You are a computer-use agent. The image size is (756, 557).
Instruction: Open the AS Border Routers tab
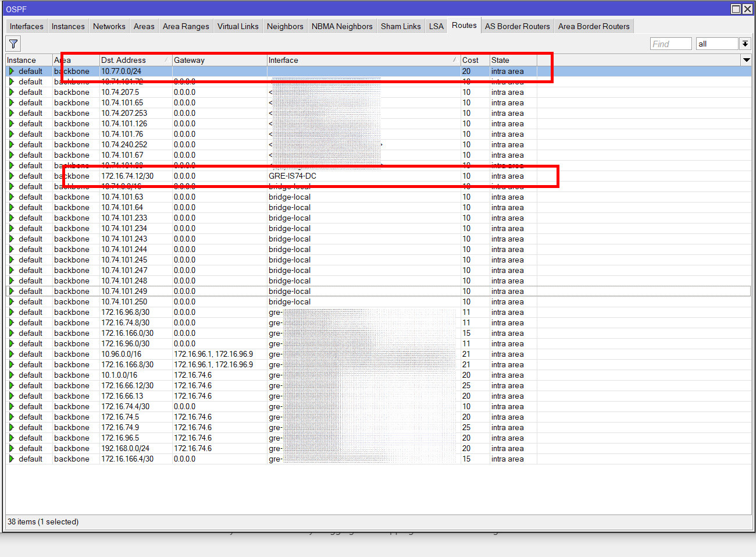pyautogui.click(x=517, y=26)
